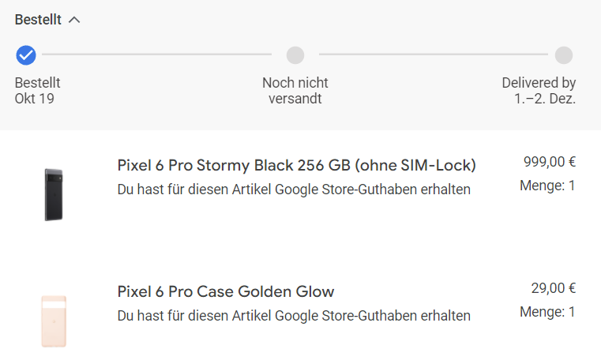The image size is (601, 364).
Task: Collapse the Bestellt section chevron
Action: tap(74, 20)
